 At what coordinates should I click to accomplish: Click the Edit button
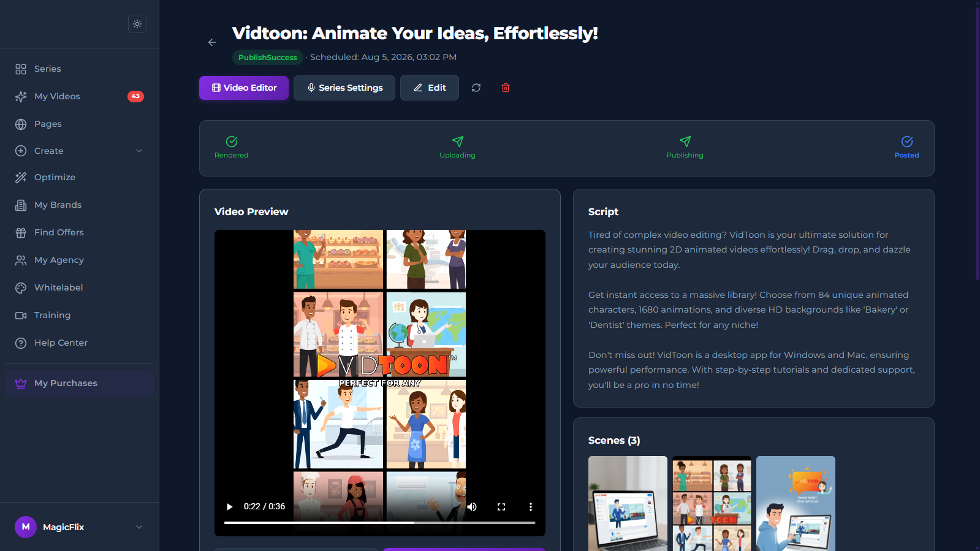click(x=430, y=88)
